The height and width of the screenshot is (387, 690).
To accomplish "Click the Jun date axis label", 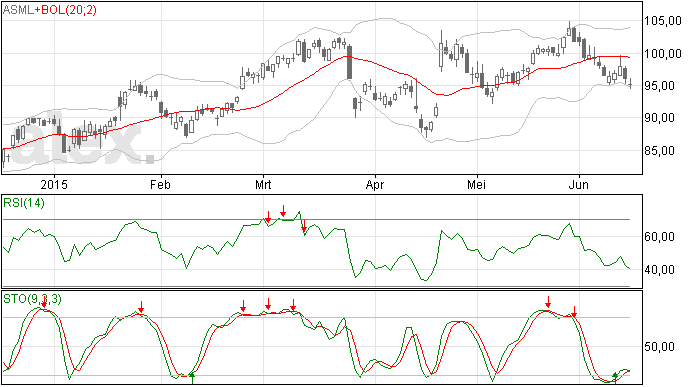I will point(579,184).
